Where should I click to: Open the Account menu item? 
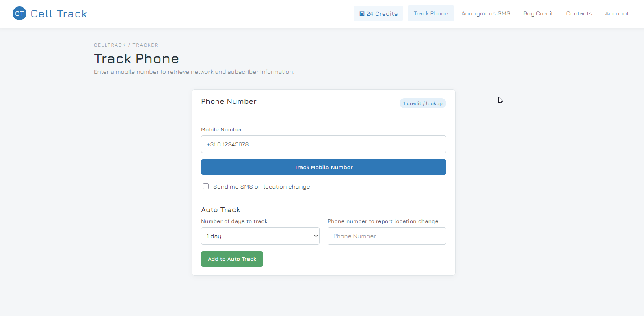[x=617, y=13]
